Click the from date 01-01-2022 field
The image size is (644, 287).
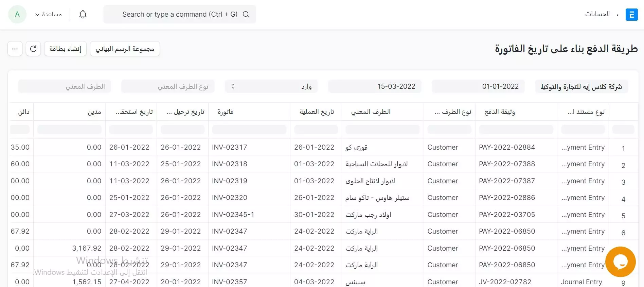(478, 86)
